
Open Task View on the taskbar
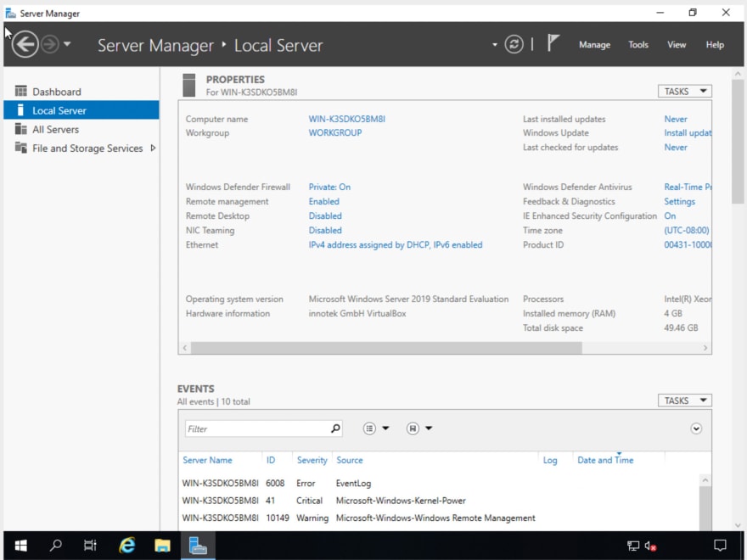[x=90, y=546]
